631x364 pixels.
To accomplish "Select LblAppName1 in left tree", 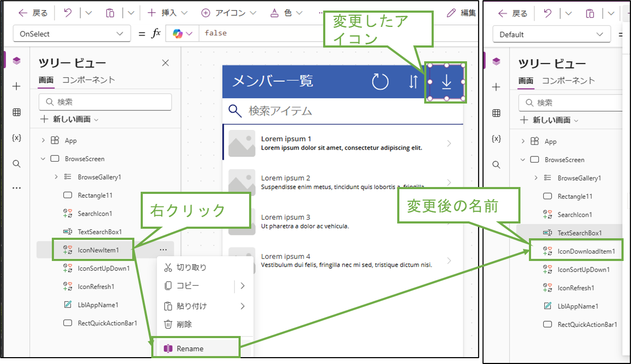I will 98,305.
